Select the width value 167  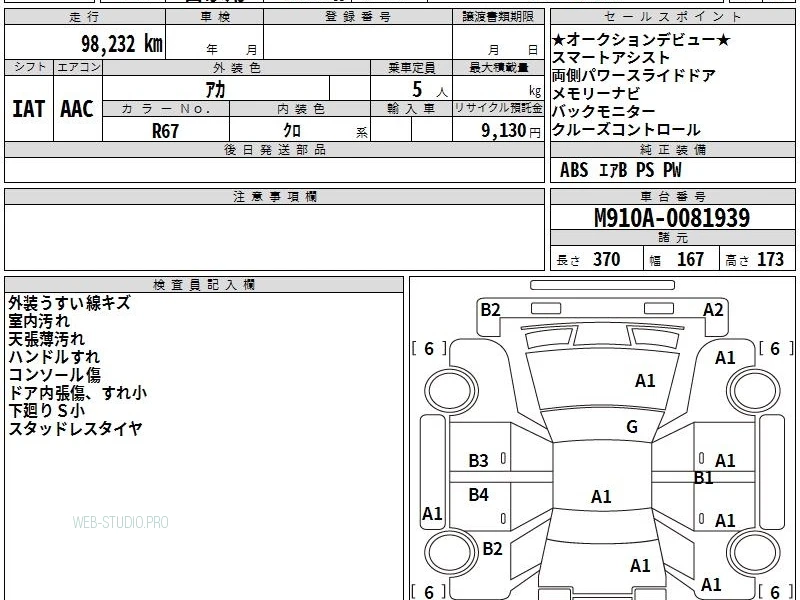tap(690, 260)
